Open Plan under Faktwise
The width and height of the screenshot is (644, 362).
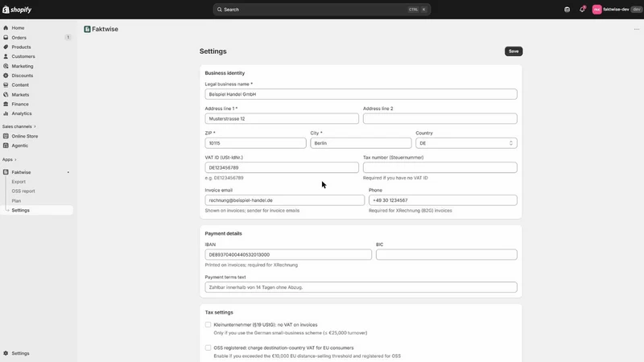click(x=16, y=200)
